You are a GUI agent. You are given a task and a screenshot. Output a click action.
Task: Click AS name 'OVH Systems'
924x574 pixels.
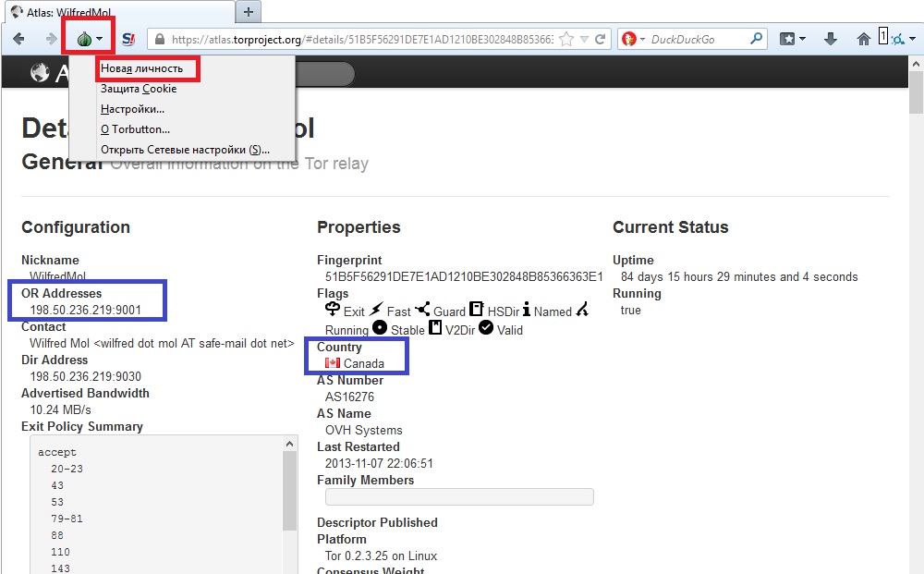[363, 430]
